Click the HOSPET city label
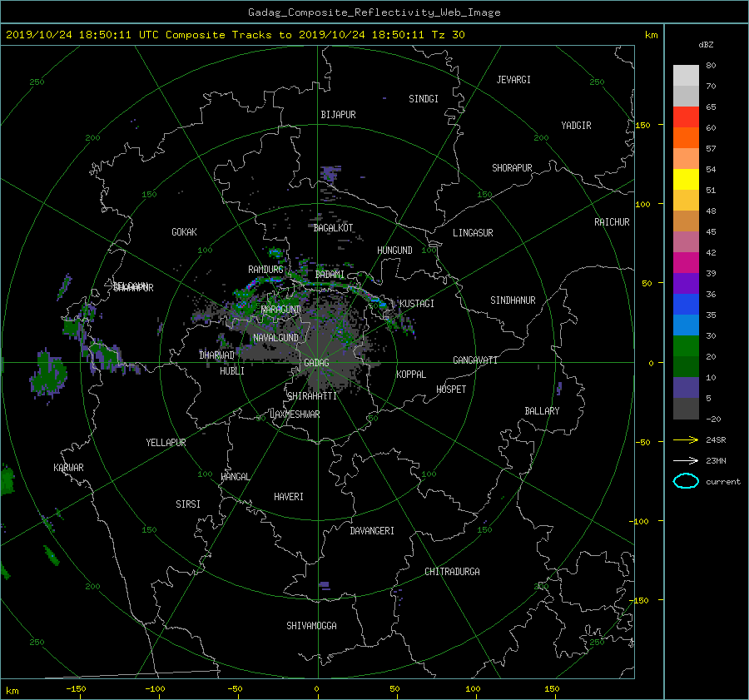Image resolution: width=749 pixels, height=700 pixels. 451,390
